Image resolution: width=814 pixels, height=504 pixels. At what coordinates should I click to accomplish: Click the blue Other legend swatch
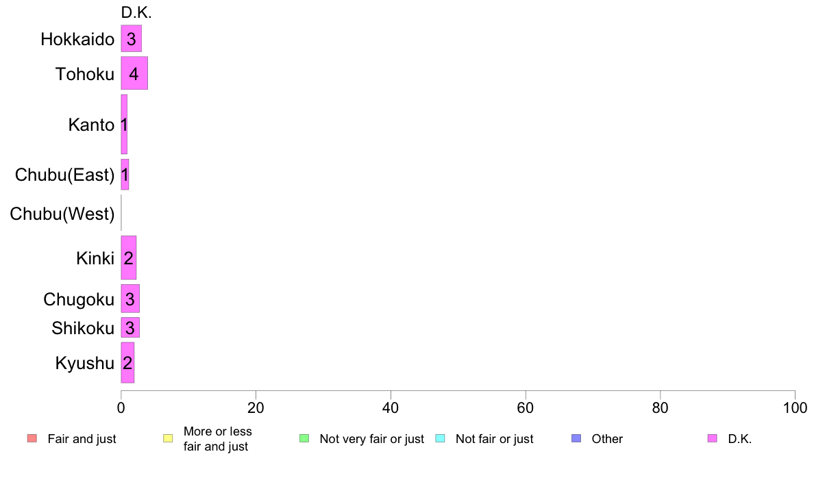pyautogui.click(x=576, y=438)
